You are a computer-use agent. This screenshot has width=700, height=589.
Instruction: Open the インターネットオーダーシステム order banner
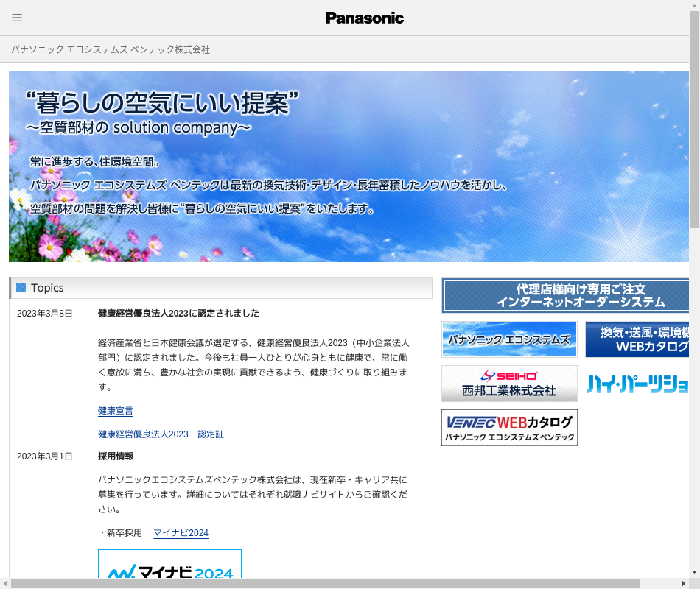point(566,295)
